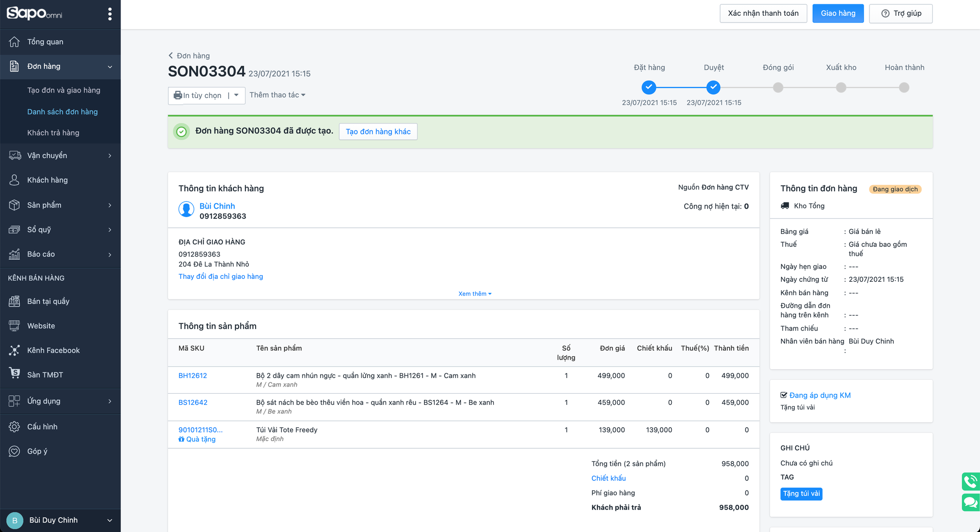The width and height of the screenshot is (980, 532).
Task: Click the three-dot menu beside Sapo logo
Action: tap(110, 14)
